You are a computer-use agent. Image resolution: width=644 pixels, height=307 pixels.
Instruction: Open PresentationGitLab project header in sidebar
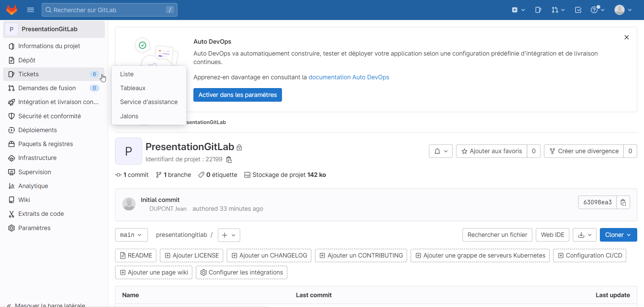point(54,29)
